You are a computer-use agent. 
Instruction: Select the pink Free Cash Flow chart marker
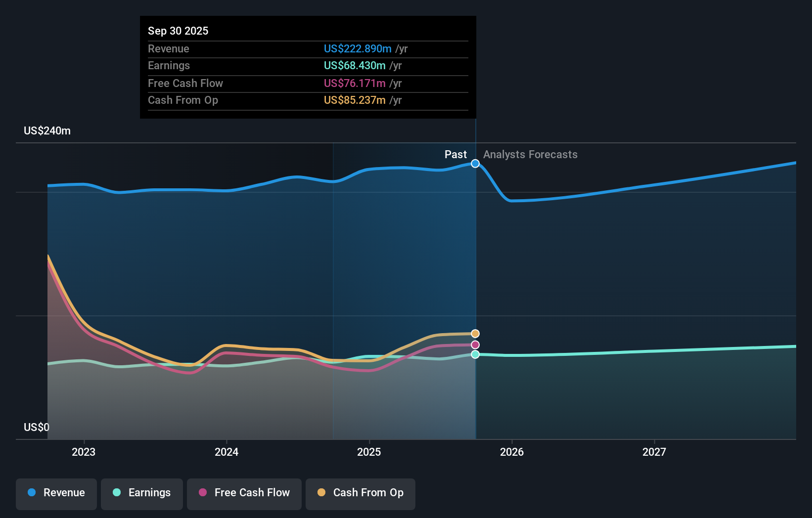[x=475, y=345]
